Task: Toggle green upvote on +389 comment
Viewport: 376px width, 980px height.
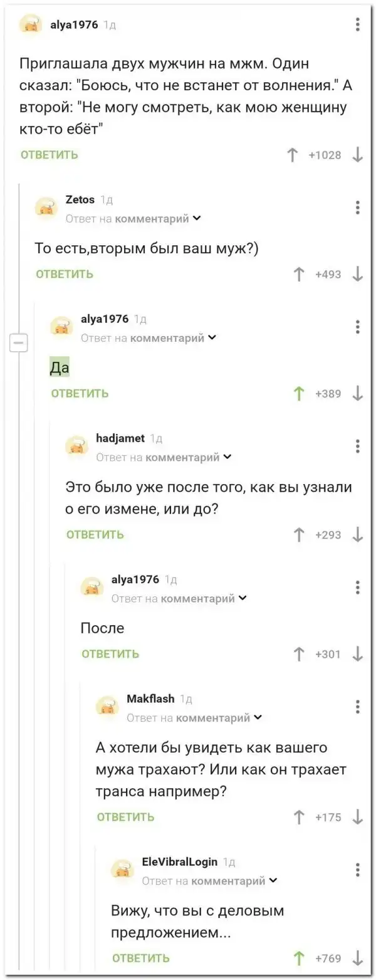Action: point(299,393)
